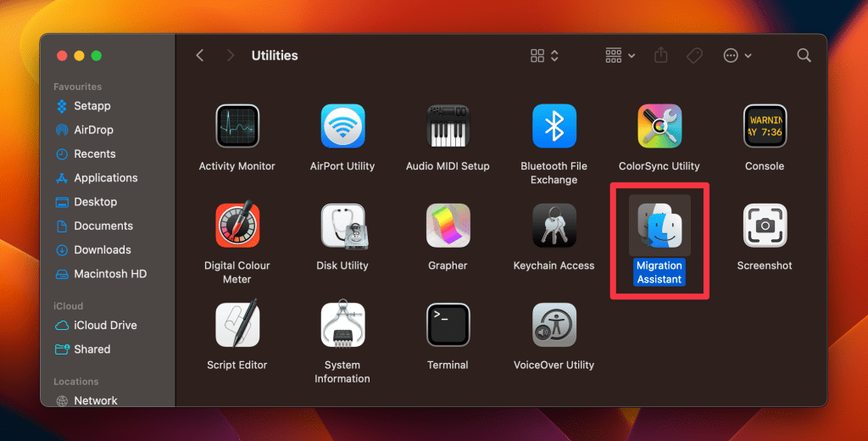This screenshot has height=441, width=868.
Task: Click the "ColorSync Utility" label text
Action: pyautogui.click(x=659, y=165)
